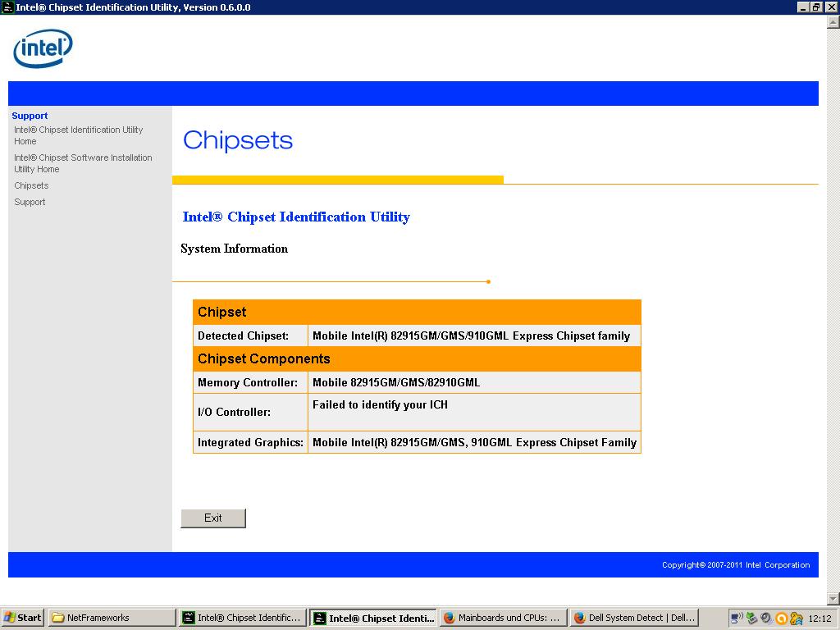This screenshot has height=630, width=840.
Task: Open Intel Chipset Identification Utility Home link
Action: point(78,135)
